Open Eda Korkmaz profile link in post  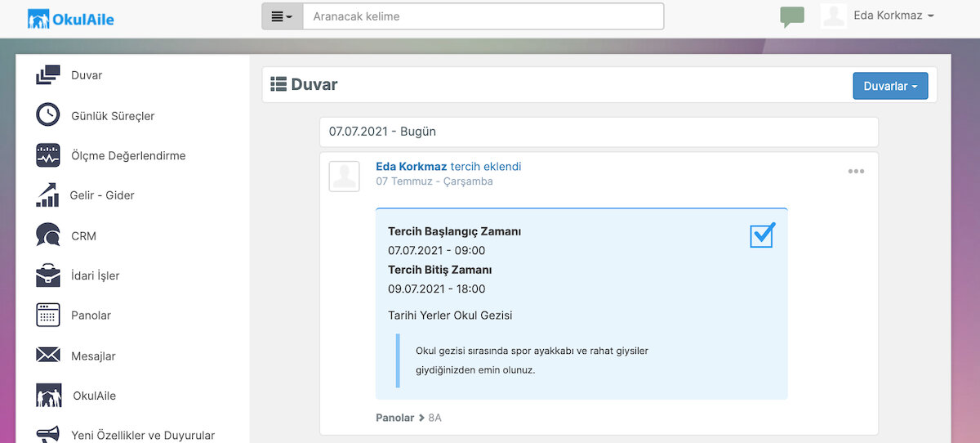(411, 167)
